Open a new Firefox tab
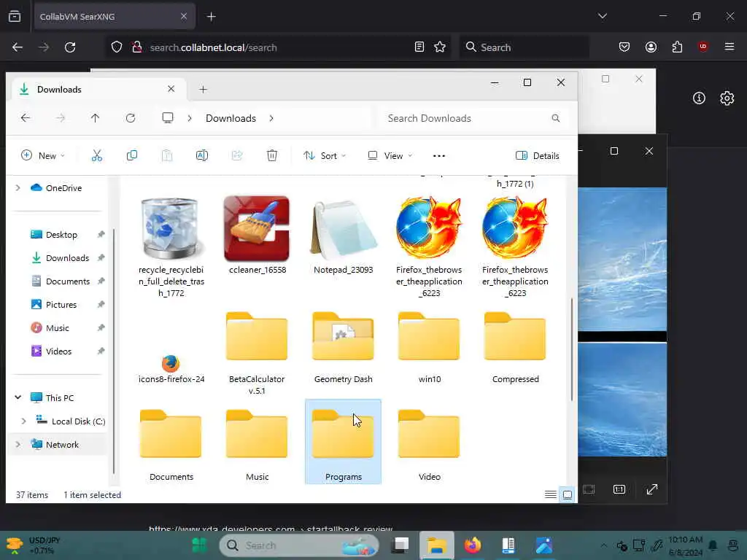747x560 pixels. point(212,17)
